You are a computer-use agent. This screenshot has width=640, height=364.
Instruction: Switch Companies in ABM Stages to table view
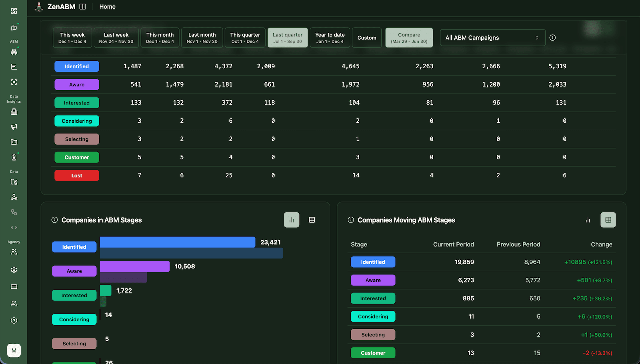[312, 220]
